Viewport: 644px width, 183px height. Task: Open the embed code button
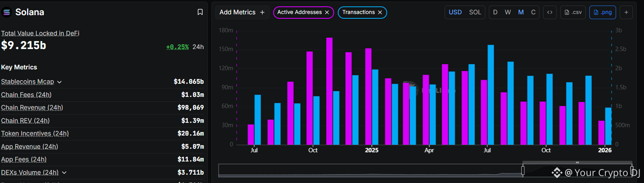[550, 12]
